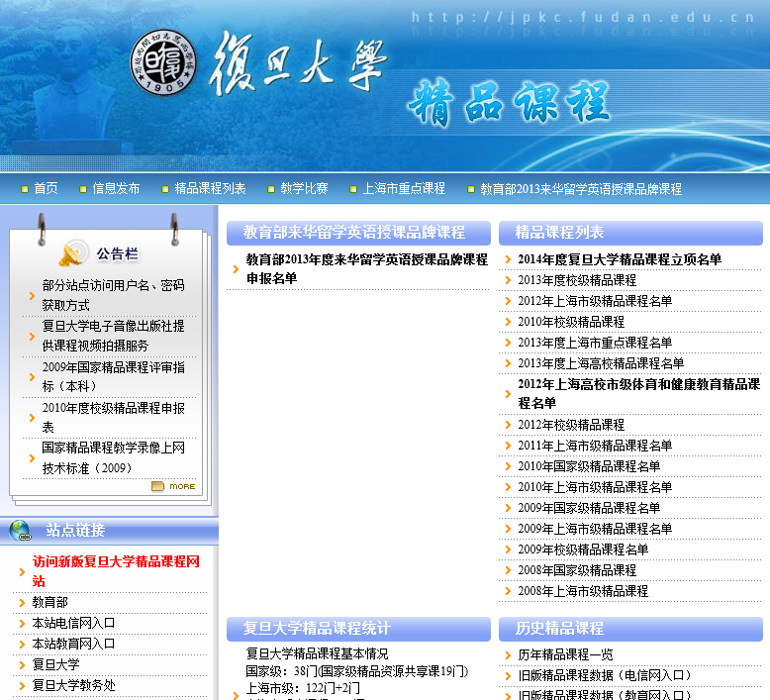Click the green bullet before 首页

25,189
